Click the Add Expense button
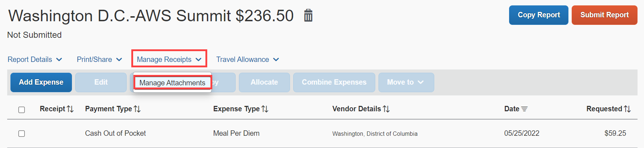This screenshot has height=148, width=644. tap(41, 82)
